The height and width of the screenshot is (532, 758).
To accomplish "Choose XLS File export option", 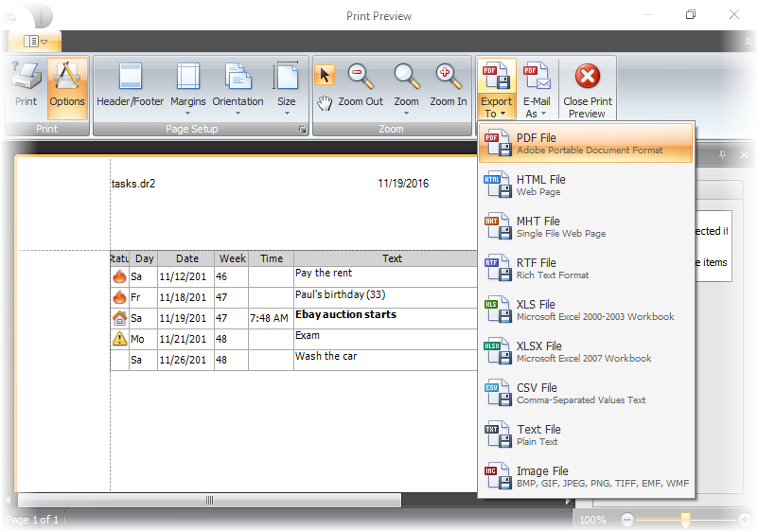I will tap(586, 310).
